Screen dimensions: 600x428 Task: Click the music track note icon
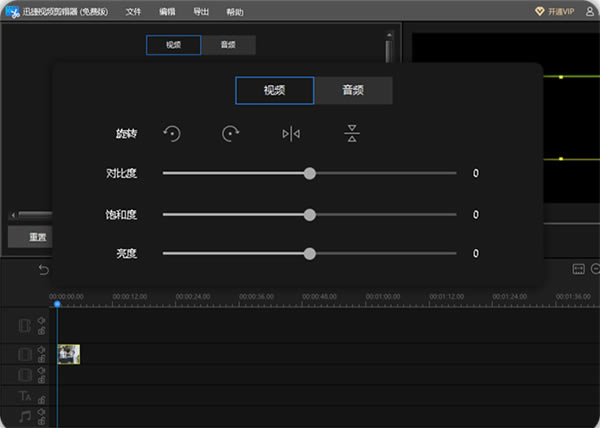point(26,415)
